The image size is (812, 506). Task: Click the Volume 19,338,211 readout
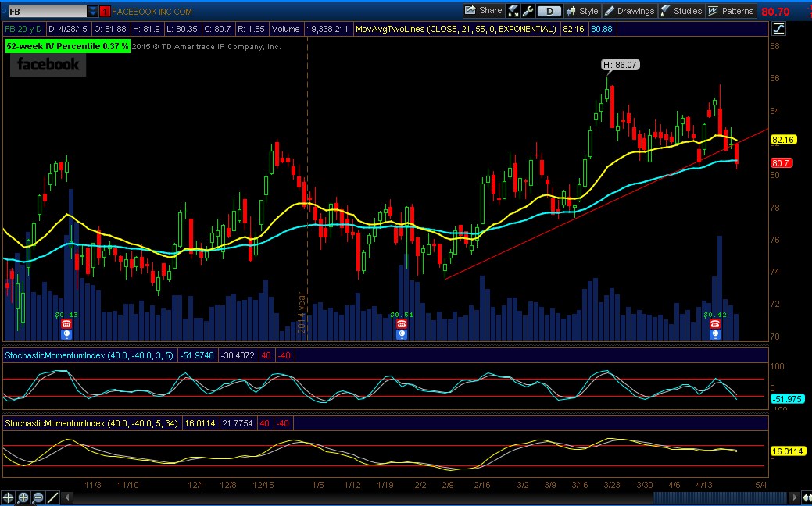pos(309,30)
